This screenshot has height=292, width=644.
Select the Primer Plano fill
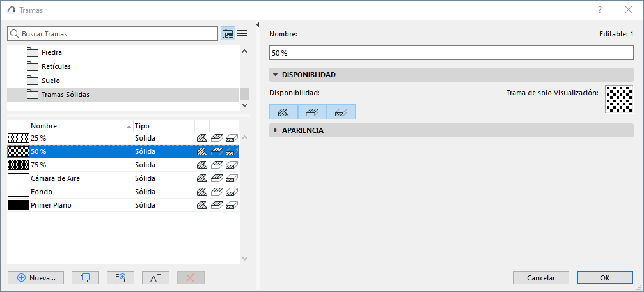[123, 205]
